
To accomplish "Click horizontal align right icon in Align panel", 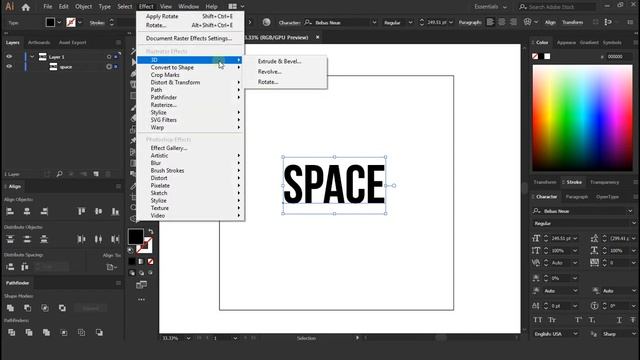I will coord(44,211).
